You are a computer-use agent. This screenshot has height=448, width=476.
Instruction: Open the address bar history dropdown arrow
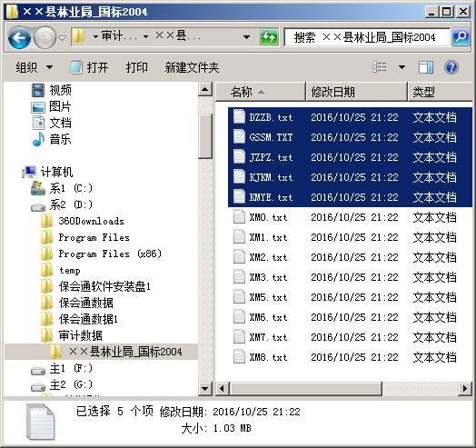(x=247, y=37)
